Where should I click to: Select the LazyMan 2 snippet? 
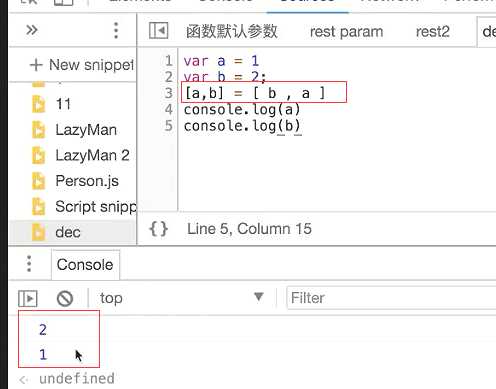pyautogui.click(x=92, y=155)
